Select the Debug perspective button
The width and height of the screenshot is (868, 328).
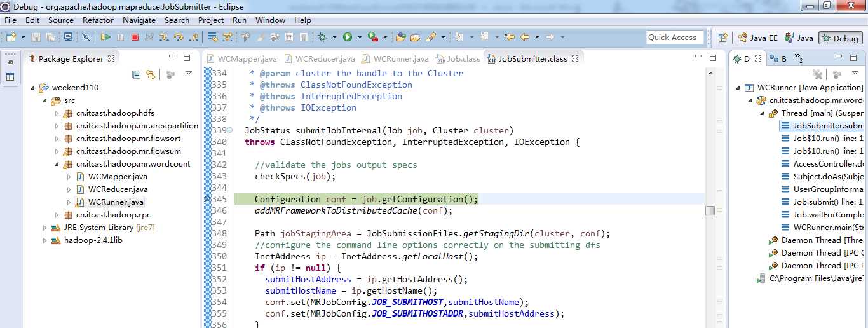(x=840, y=38)
